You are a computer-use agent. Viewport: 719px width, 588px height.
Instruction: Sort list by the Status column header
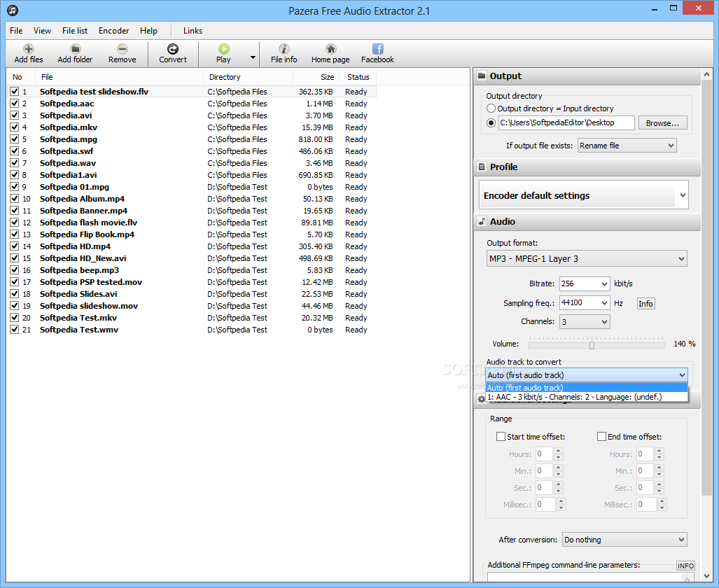[358, 76]
